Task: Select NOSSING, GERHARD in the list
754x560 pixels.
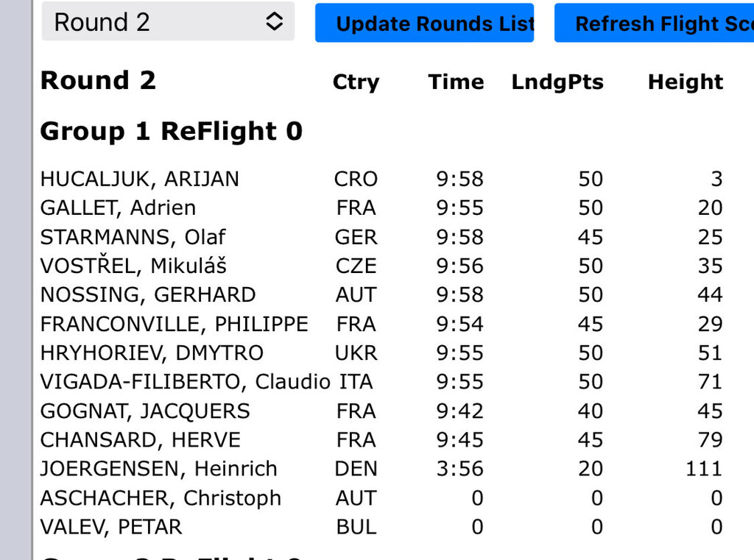Action: (147, 295)
